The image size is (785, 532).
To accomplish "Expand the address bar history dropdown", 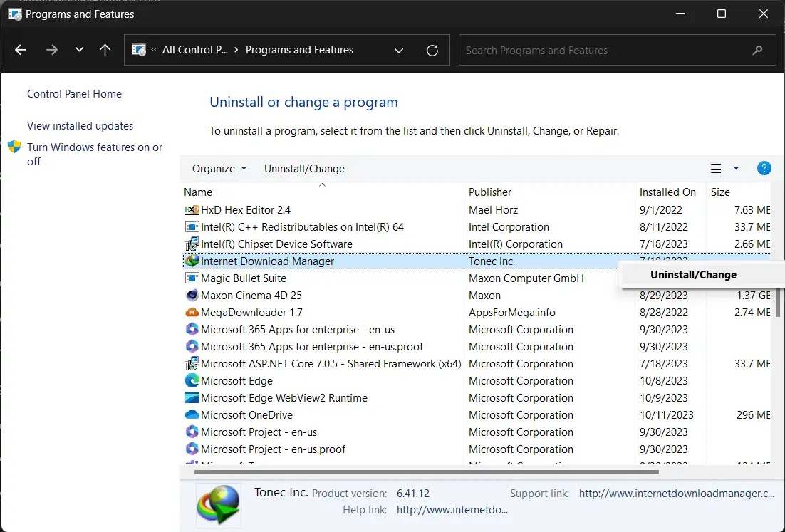I will [399, 50].
